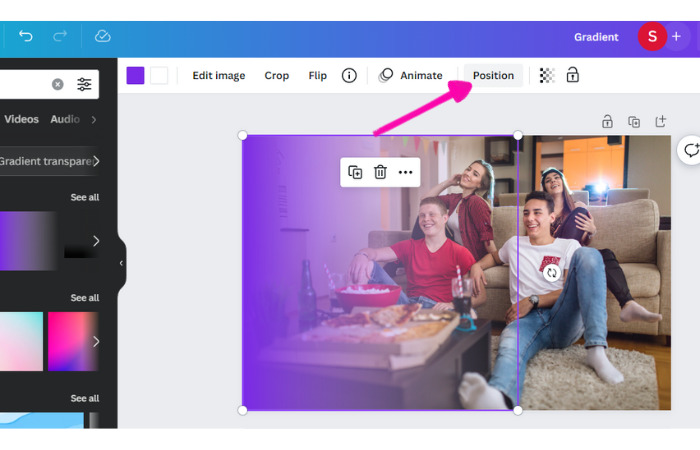Click the rotate handle on the image
Screen dimensions: 700x450
tap(551, 272)
